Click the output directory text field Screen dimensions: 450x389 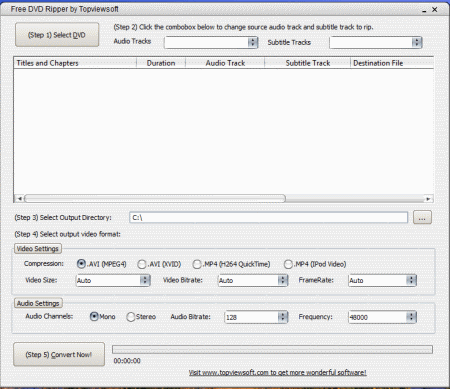pyautogui.click(x=268, y=218)
